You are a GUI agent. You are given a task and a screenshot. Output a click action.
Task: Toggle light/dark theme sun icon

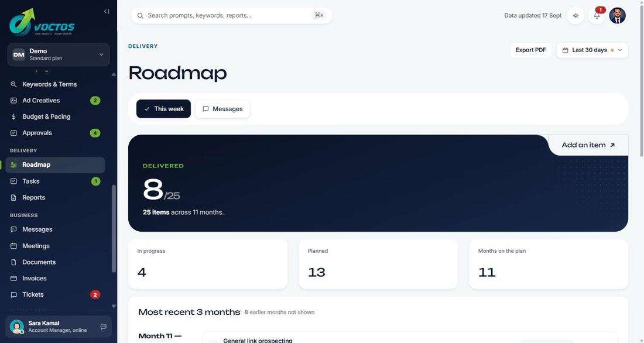[x=576, y=16]
